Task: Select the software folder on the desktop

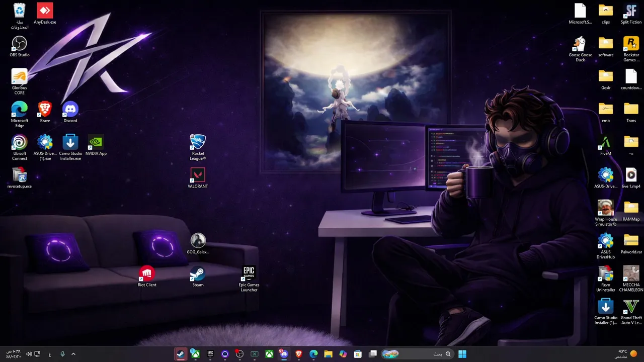Action: [x=606, y=46]
